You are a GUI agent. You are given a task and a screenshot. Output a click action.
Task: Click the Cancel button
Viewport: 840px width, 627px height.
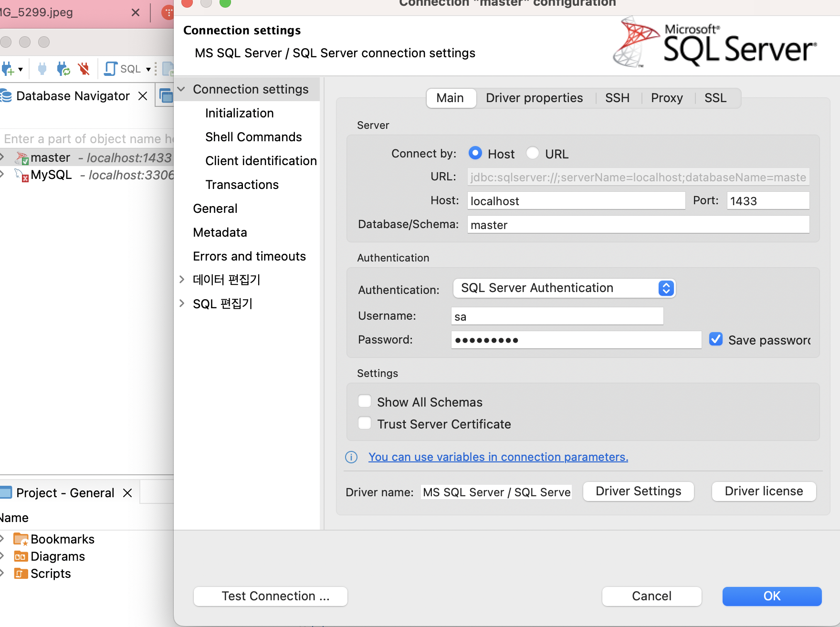(652, 596)
